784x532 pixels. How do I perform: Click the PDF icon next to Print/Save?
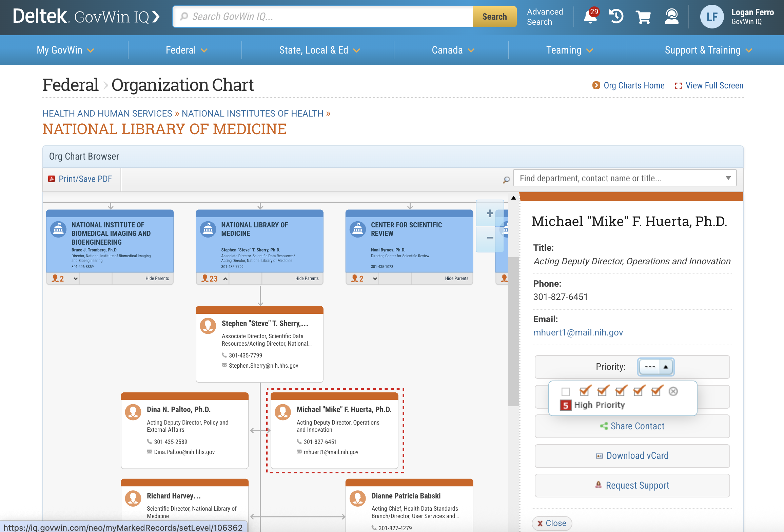52,179
